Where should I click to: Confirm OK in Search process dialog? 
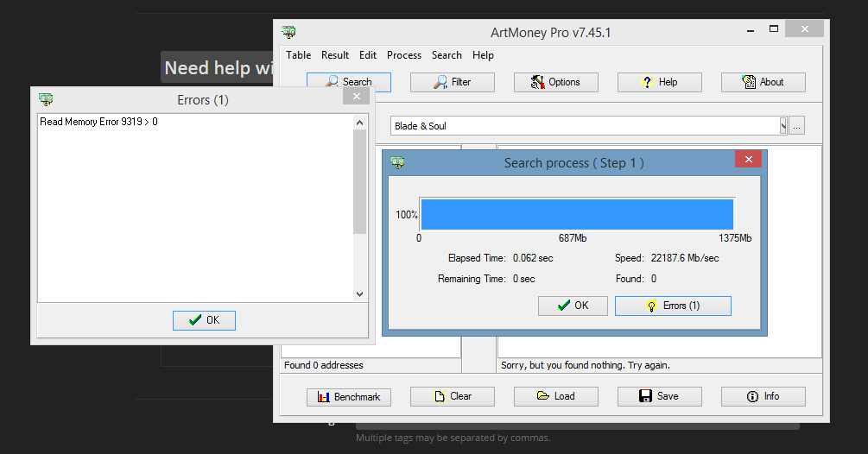tap(573, 306)
